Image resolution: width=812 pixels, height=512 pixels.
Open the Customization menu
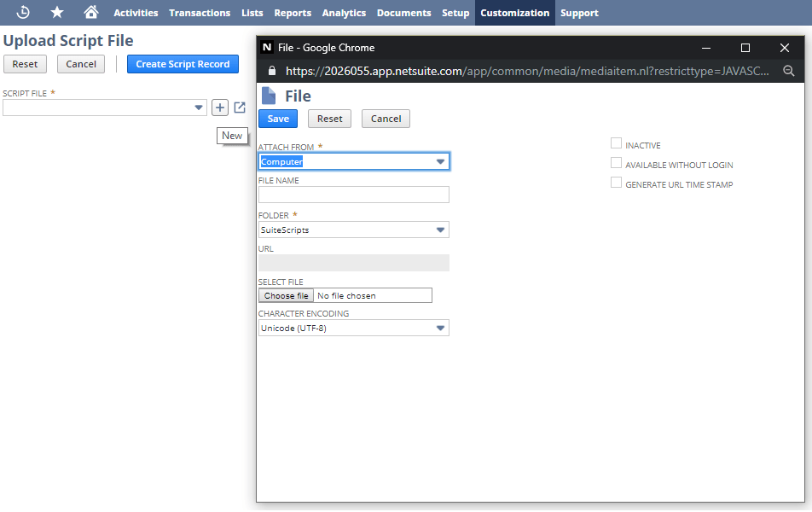[x=514, y=12]
